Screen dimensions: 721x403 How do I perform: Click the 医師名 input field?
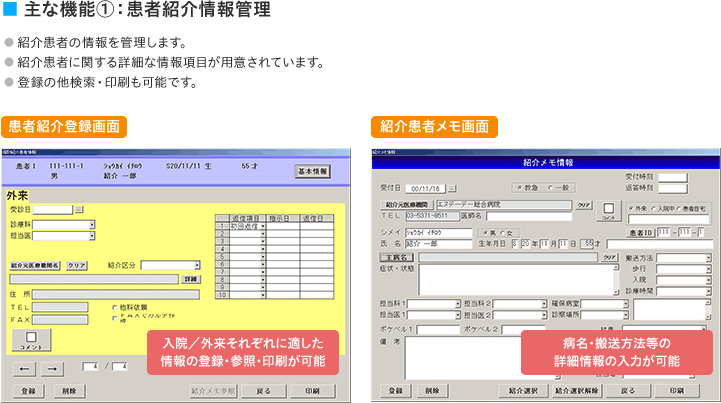[x=529, y=216]
